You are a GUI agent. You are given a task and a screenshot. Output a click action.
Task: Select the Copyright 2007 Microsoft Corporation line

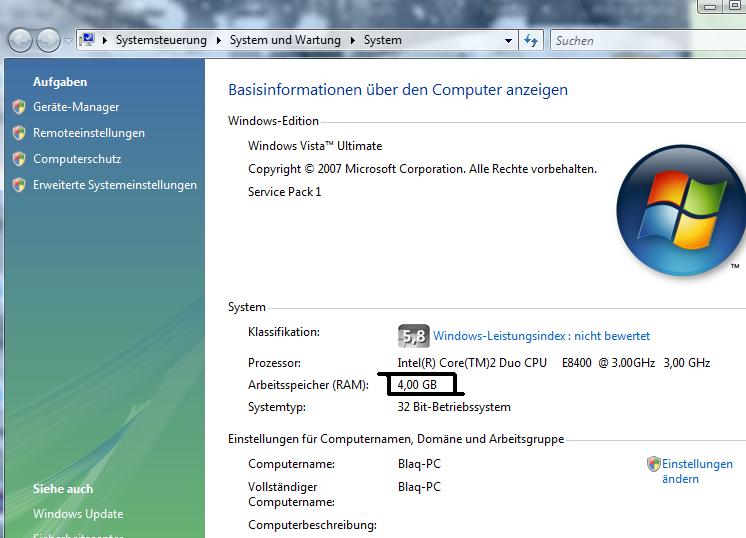coord(422,169)
